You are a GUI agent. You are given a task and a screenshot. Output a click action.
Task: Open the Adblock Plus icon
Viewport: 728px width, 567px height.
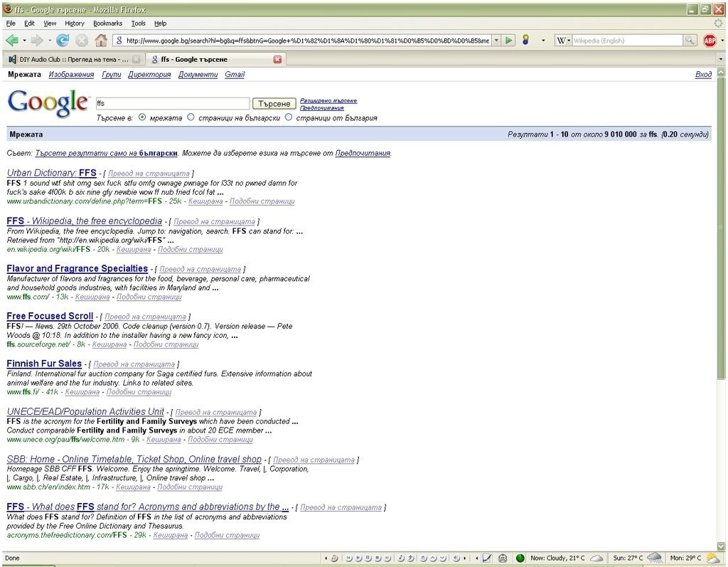[x=710, y=41]
